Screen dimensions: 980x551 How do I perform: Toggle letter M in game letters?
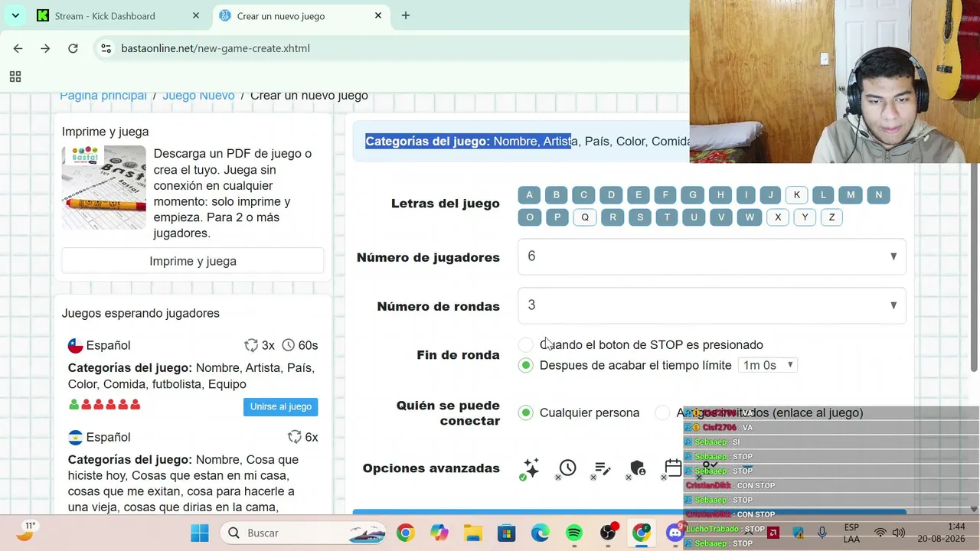pos(851,195)
